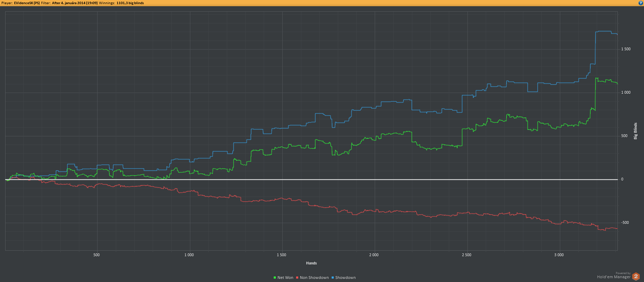Click the player name EVidenceSK (PS)
Viewport: 644px width, 282px height.
(x=27, y=3)
